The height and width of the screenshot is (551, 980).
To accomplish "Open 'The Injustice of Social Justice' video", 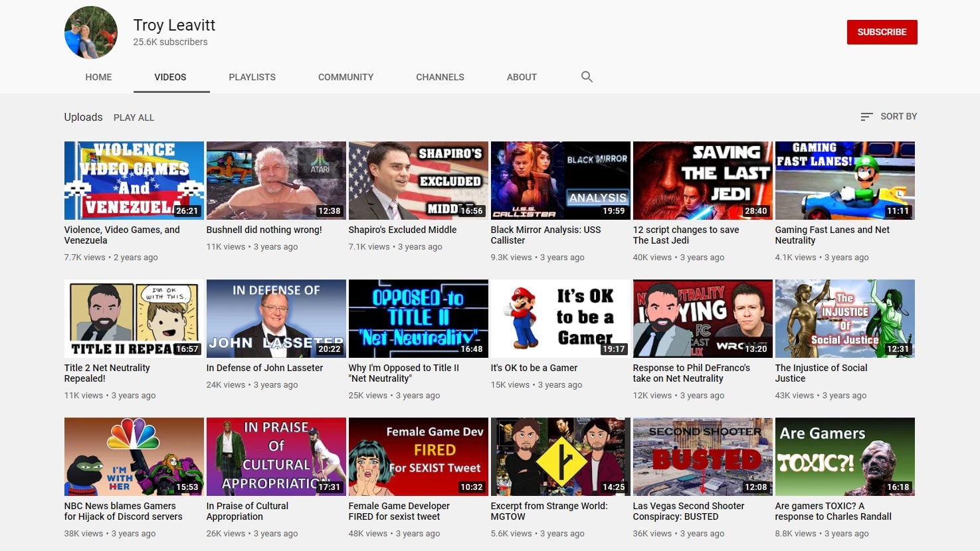I will pyautogui.click(x=821, y=373).
